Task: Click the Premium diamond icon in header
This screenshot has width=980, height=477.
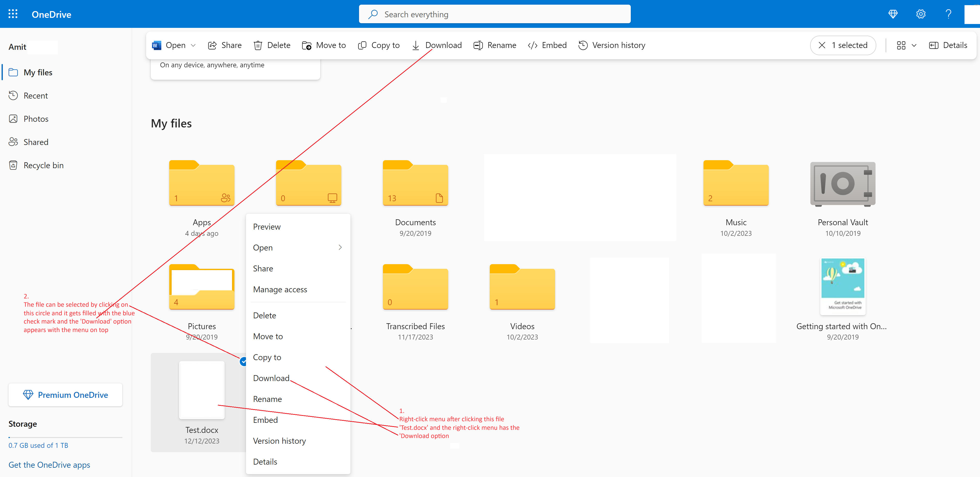Action: click(x=893, y=14)
